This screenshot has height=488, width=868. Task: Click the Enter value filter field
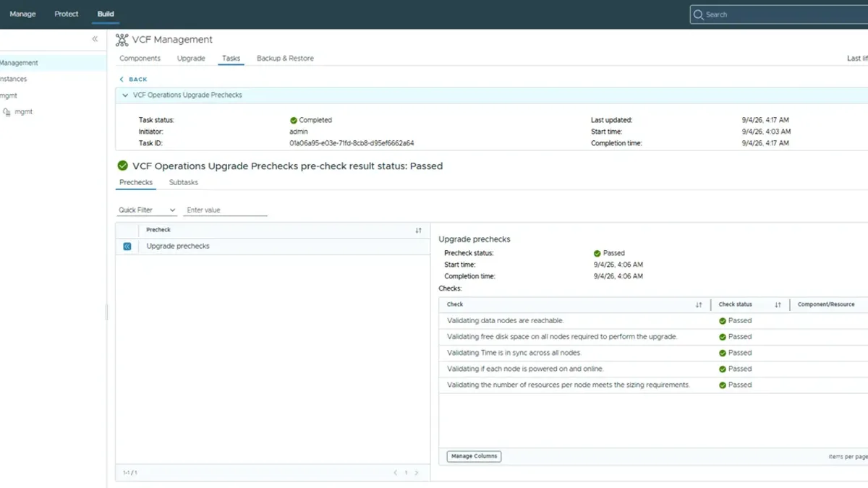click(x=225, y=210)
